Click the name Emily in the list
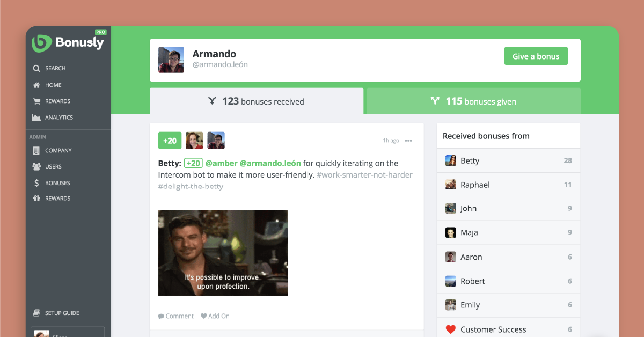This screenshot has height=337, width=644. click(x=470, y=305)
